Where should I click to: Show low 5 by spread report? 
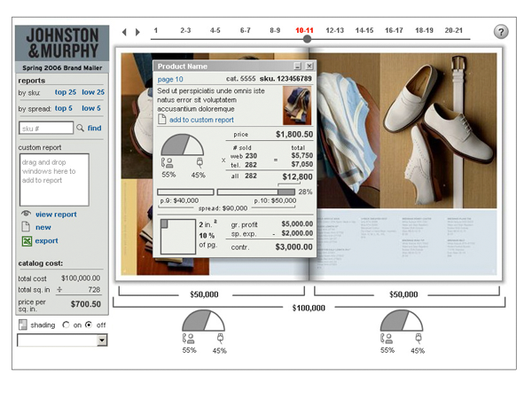(x=91, y=108)
